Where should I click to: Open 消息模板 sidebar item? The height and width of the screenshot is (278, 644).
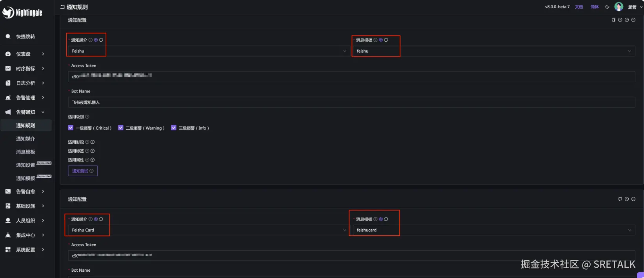[25, 152]
